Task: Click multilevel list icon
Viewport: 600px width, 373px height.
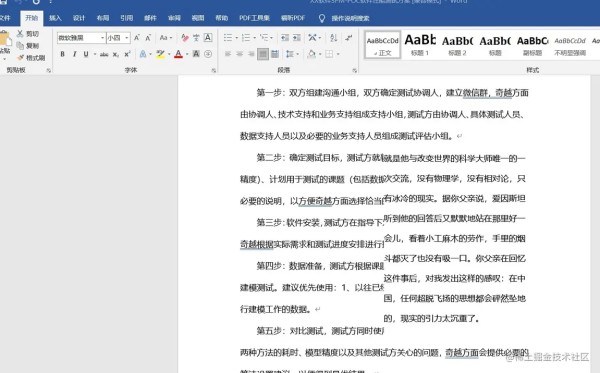Action: point(264,37)
